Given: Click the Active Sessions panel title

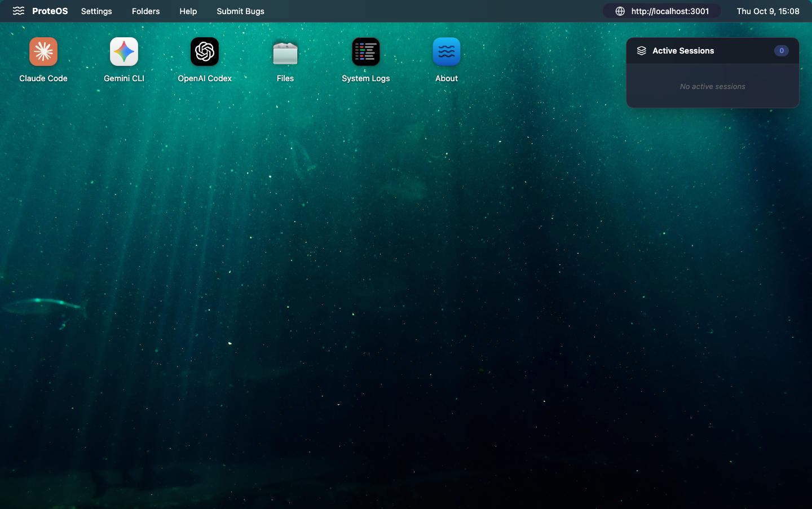Looking at the screenshot, I should (x=683, y=51).
